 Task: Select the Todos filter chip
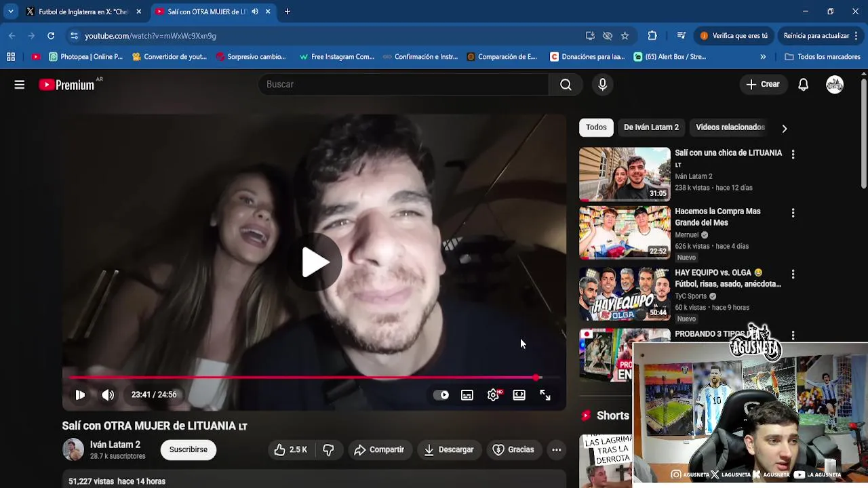pyautogui.click(x=596, y=127)
